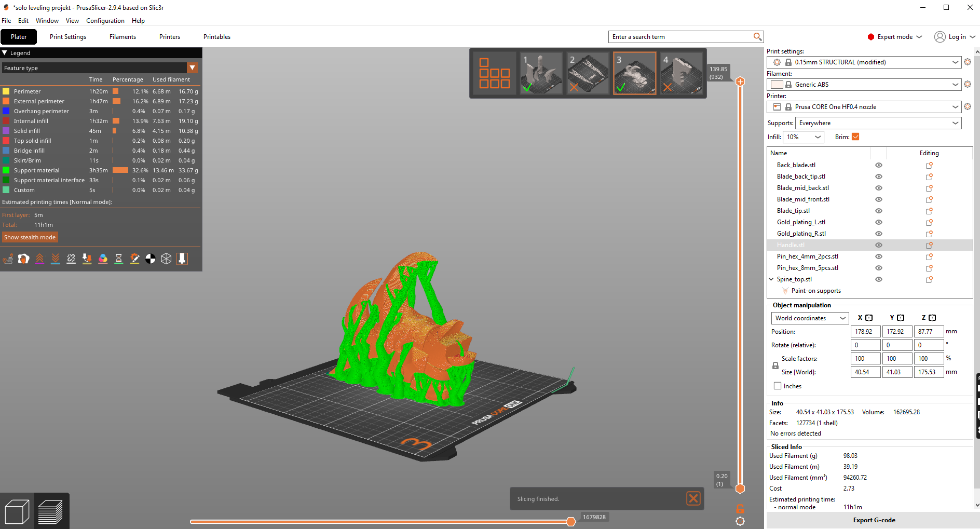Viewport: 980px width, 529px height.
Task: Click the search magnifier icon
Action: coord(757,37)
